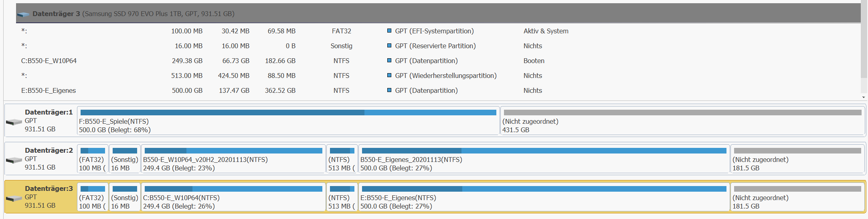Select F:B550-E_Spiele partition block on Datenträger 1
Screen dimensions: 868x219
(x=288, y=121)
